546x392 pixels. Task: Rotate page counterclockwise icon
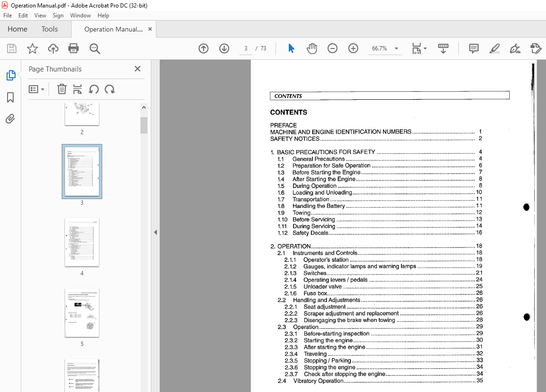(x=94, y=89)
